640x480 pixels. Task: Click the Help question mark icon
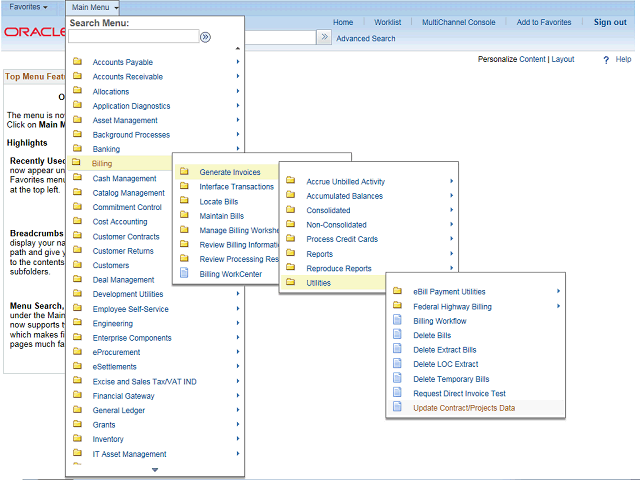coord(606,60)
